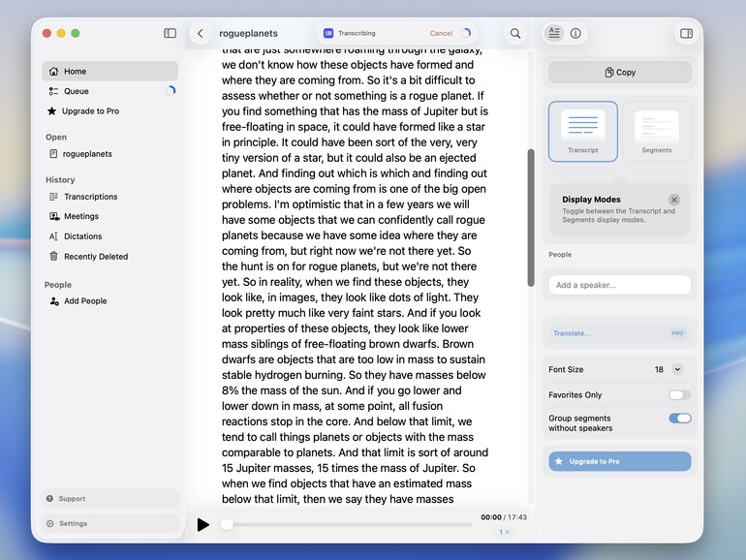746x560 pixels.
Task: Change the 1x playback speed
Action: click(x=504, y=532)
